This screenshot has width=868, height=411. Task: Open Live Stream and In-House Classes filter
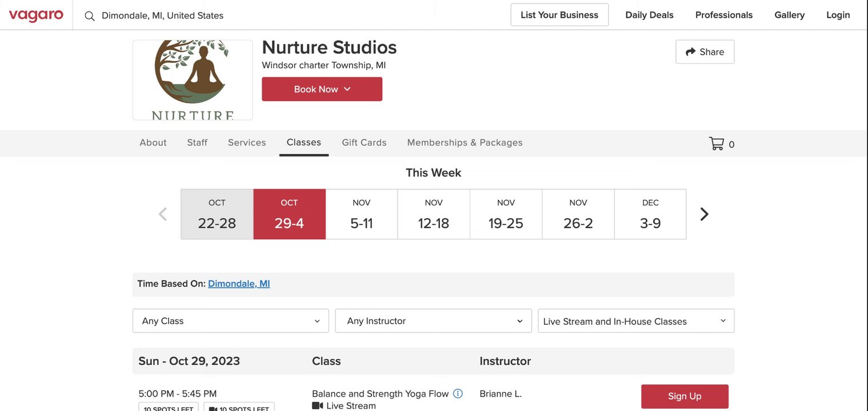pyautogui.click(x=635, y=321)
